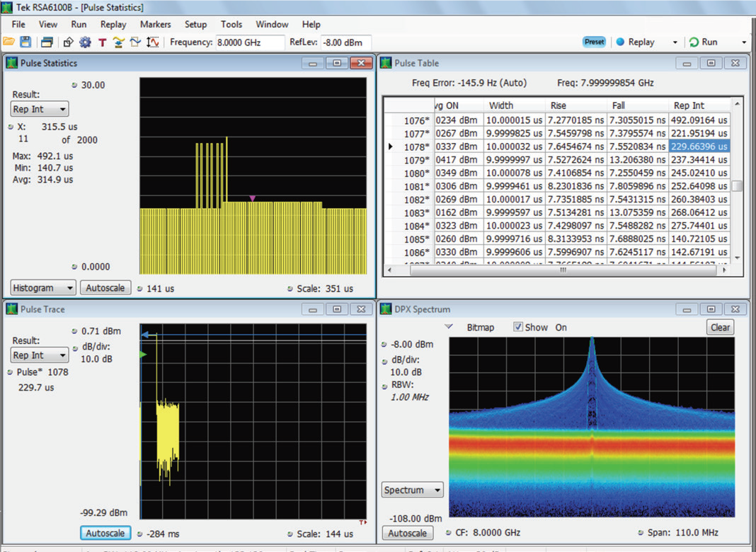Expand the Rep Int dropdown in Pulse Statistics
The height and width of the screenshot is (552, 756).
coord(40,109)
